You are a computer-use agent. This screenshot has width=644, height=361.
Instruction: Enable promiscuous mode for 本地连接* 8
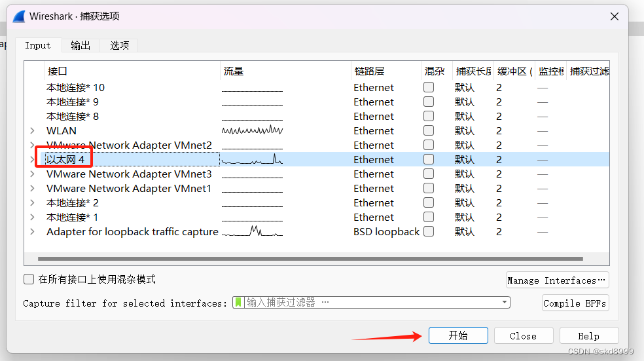(429, 116)
